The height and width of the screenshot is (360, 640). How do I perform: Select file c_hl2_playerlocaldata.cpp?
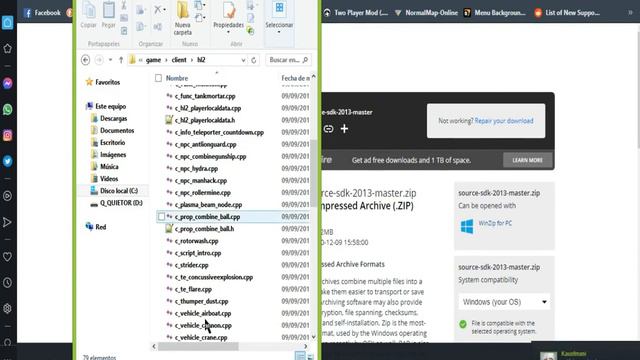pos(208,108)
